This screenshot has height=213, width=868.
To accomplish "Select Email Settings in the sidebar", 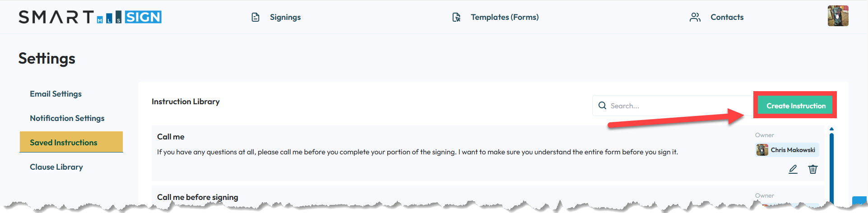I will click(56, 94).
